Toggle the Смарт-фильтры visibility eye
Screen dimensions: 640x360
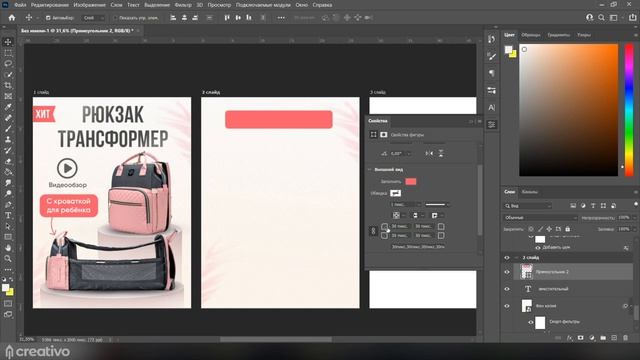click(x=531, y=322)
